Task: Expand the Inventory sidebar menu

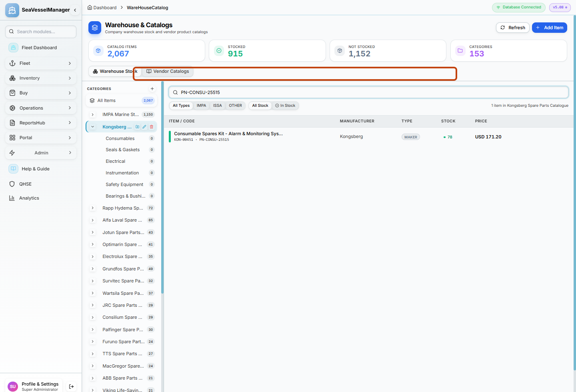Action: tap(41, 78)
